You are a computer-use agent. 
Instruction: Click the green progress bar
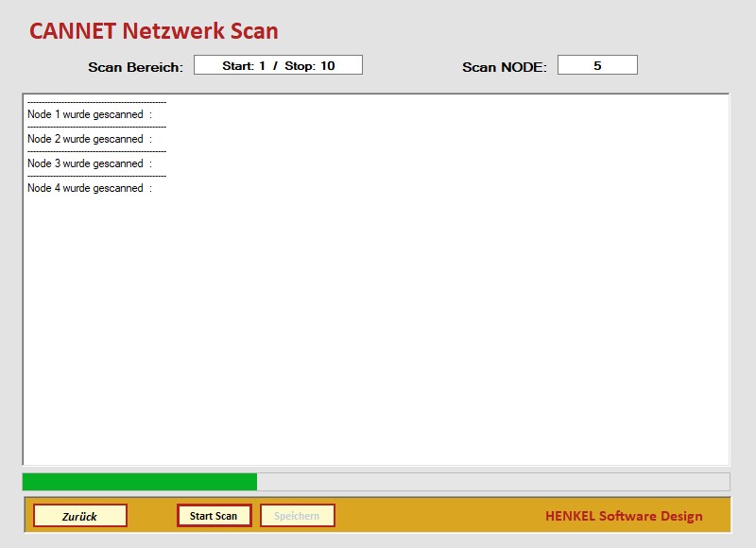[x=142, y=480]
